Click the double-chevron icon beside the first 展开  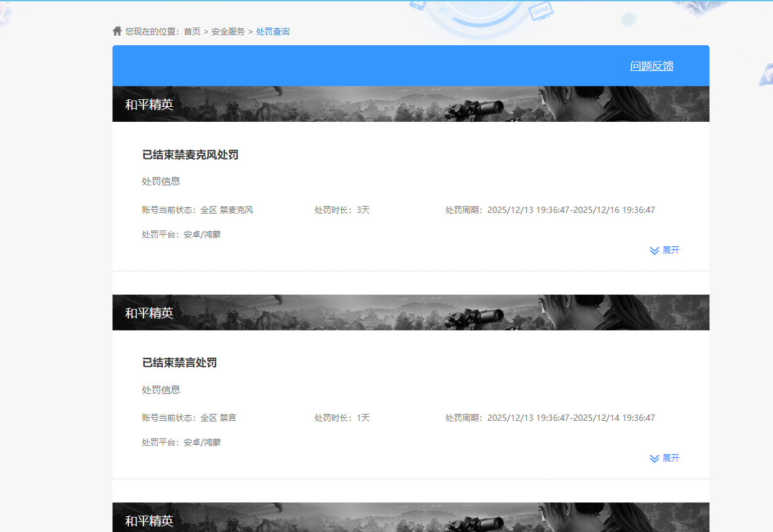(654, 250)
